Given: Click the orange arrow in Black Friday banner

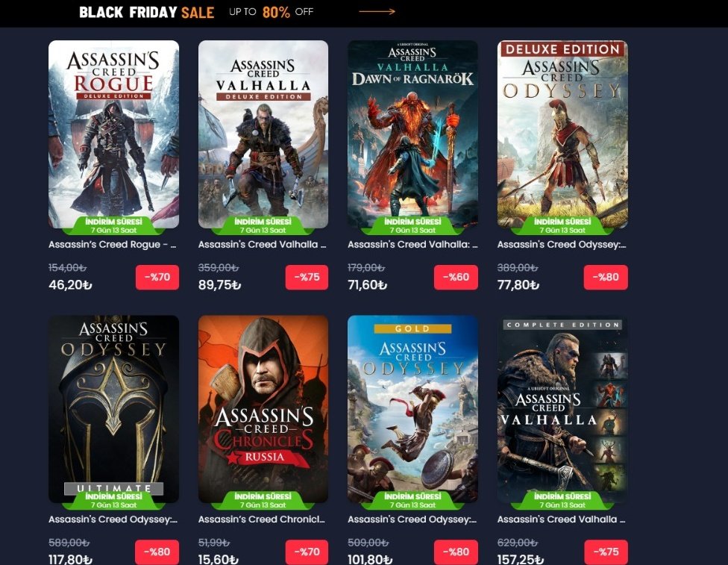Looking at the screenshot, I should pos(377,12).
